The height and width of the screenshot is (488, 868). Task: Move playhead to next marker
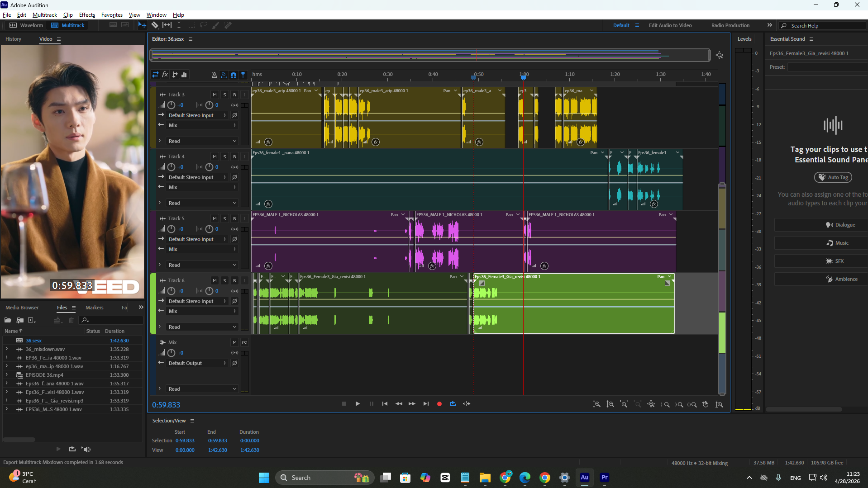(x=426, y=404)
